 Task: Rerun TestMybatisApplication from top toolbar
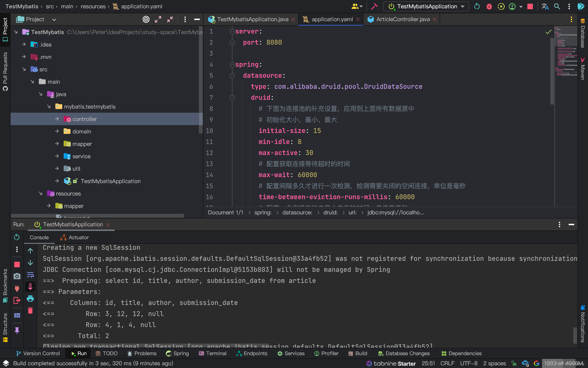(477, 7)
